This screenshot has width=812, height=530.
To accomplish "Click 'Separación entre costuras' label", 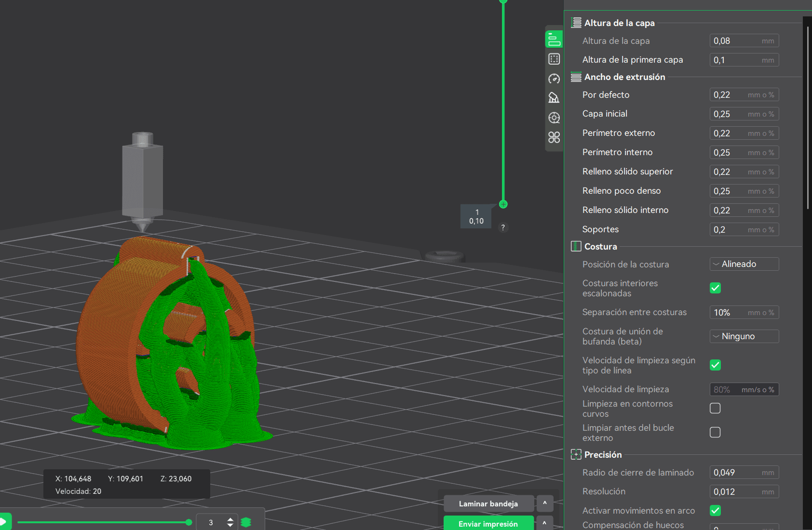I will pyautogui.click(x=634, y=312).
